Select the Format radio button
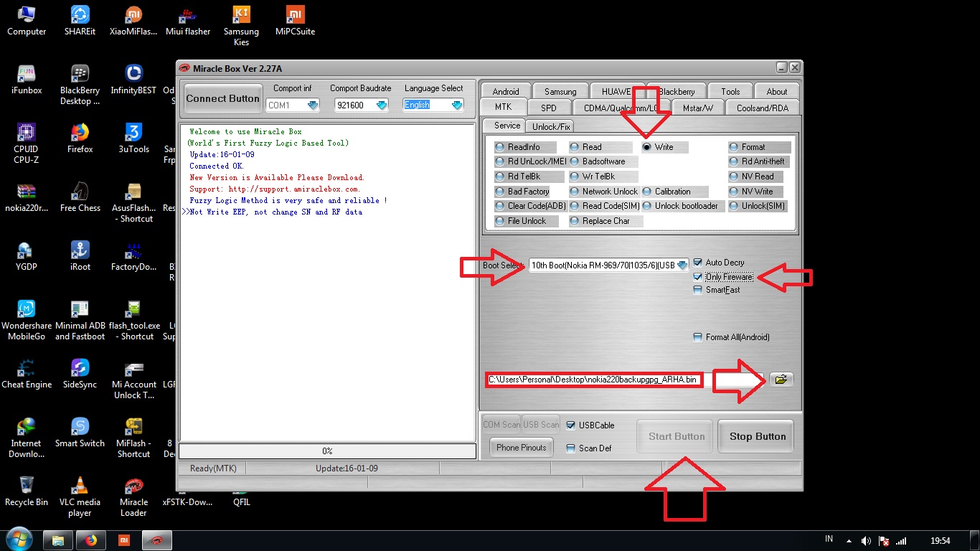980x551 pixels. click(733, 146)
